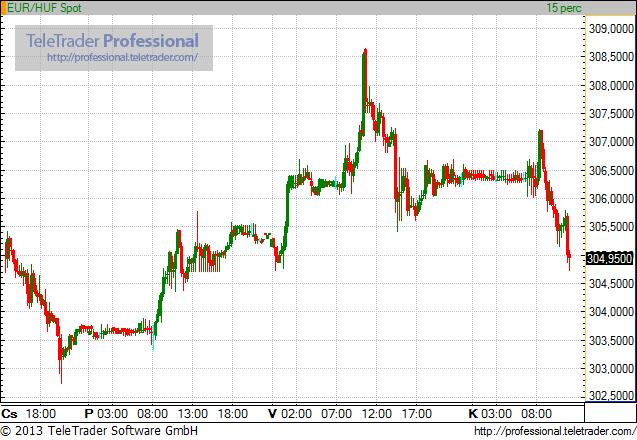Screen dimensions: 637x440
Task: Click the 304,0000 price axis label
Action: pos(611,312)
